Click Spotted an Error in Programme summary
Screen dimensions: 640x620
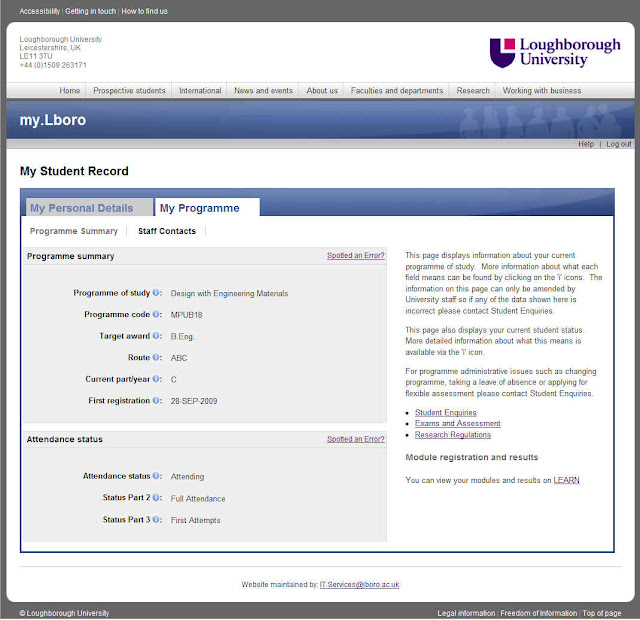tap(356, 256)
